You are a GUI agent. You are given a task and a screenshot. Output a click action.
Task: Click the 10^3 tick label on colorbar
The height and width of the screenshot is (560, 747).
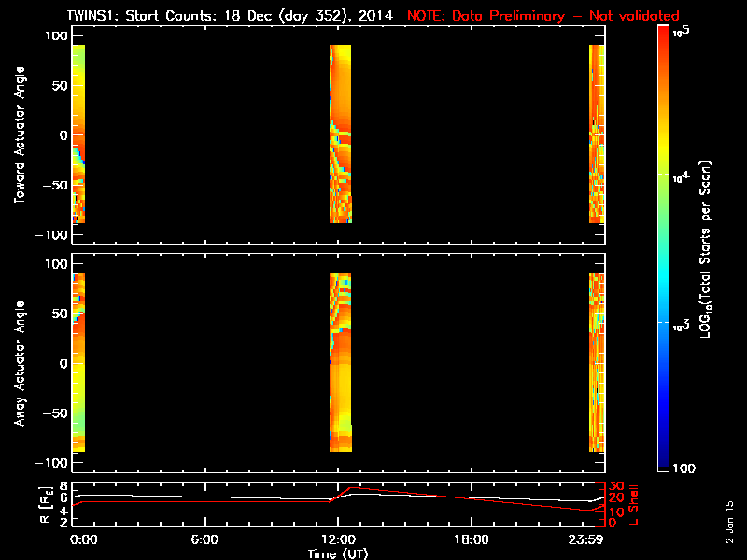pos(681,326)
